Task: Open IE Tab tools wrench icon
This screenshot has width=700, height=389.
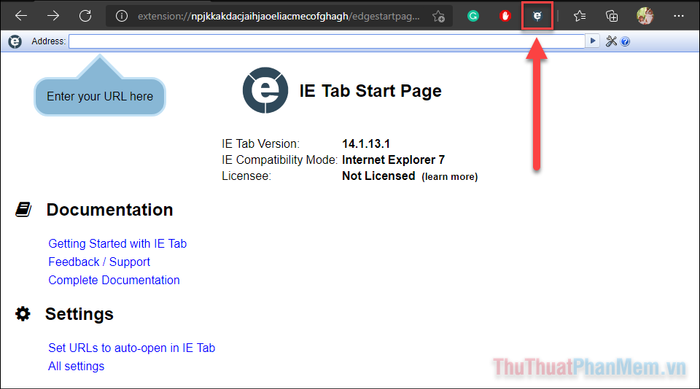Action: pyautogui.click(x=611, y=42)
